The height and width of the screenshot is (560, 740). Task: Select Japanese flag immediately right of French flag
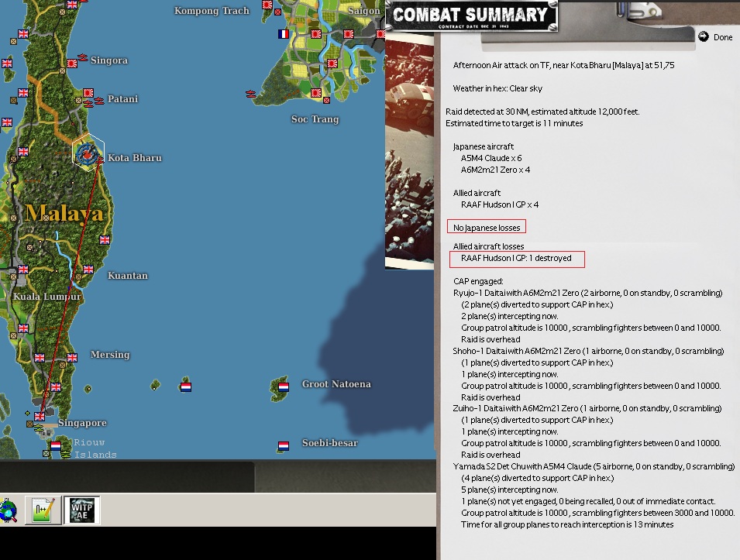315,34
